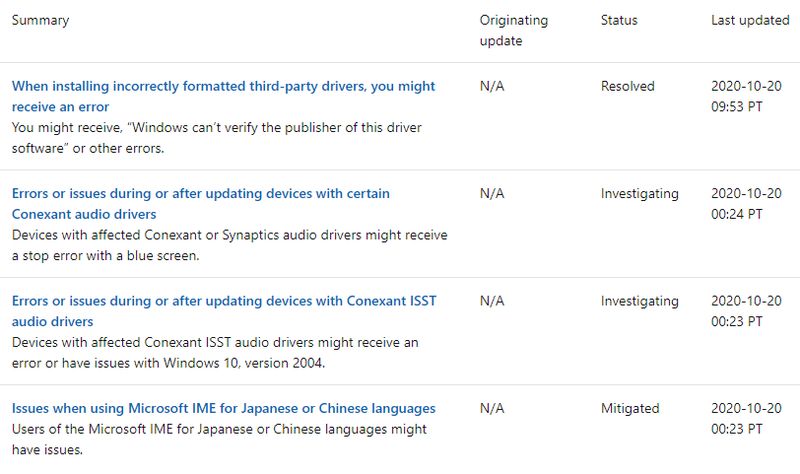Click the Windows 10 version 2004 description
800x474 pixels.
coord(215,353)
